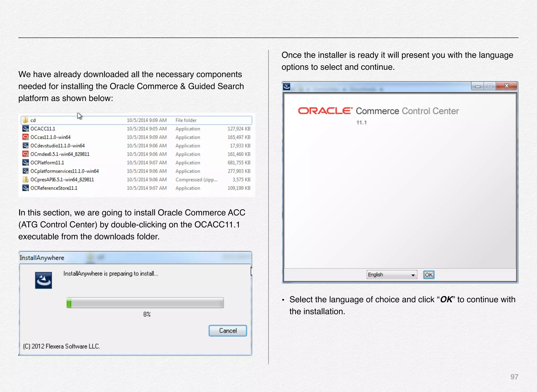Click the cd row labeled File folder
Viewport: 537px width, 392px height.
[x=136, y=120]
